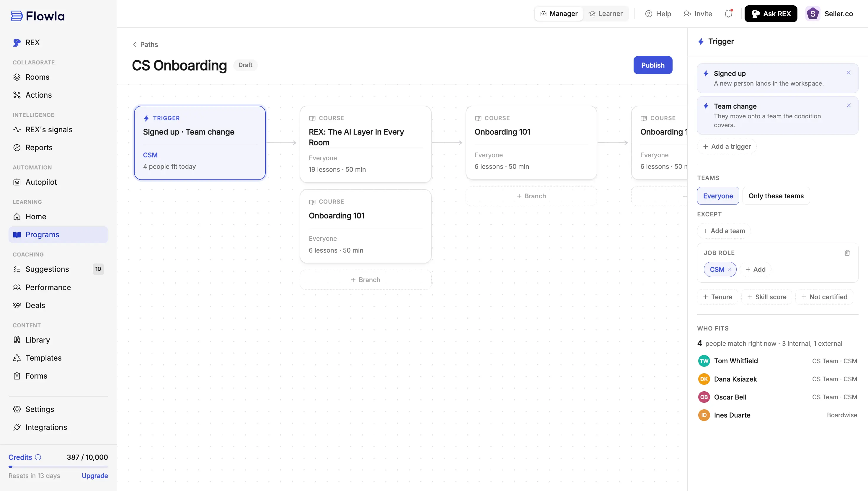The height and width of the screenshot is (491, 868).
Task: Select Onboarding 101 card below REX course
Action: coord(365,226)
